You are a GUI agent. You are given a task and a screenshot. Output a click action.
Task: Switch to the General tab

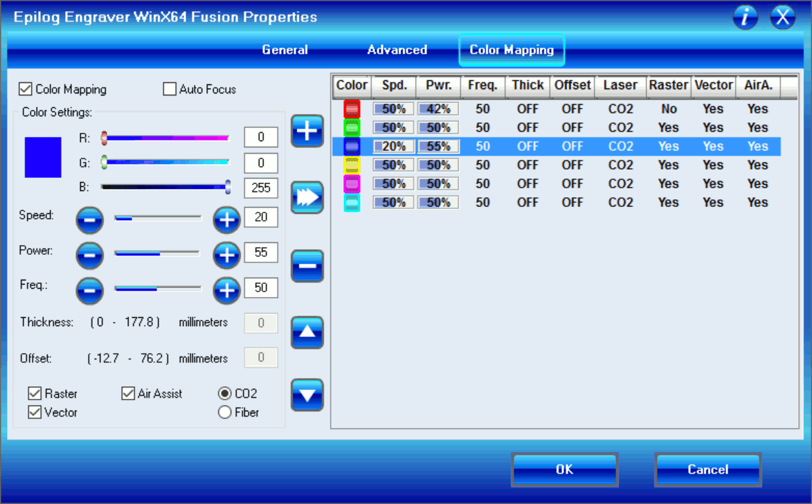(285, 50)
